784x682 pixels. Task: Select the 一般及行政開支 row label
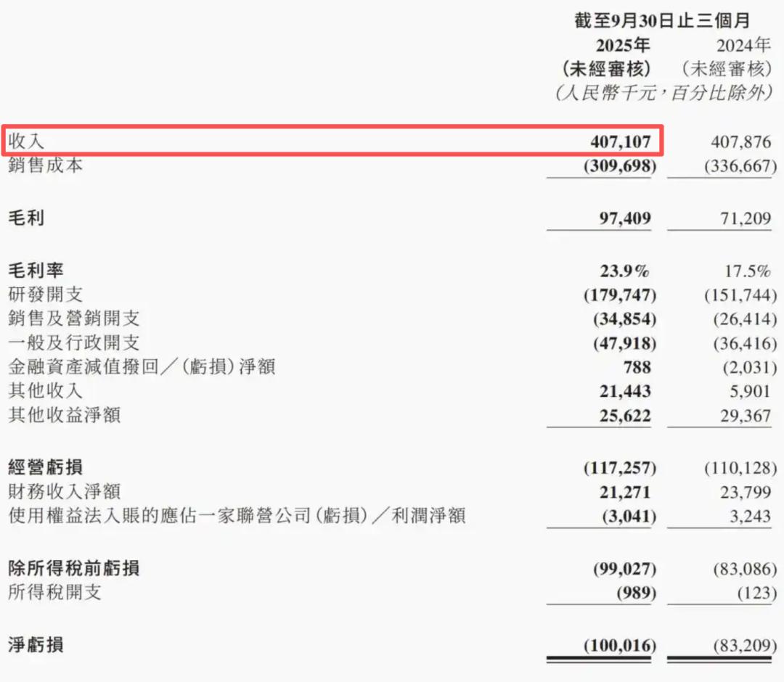(x=73, y=342)
